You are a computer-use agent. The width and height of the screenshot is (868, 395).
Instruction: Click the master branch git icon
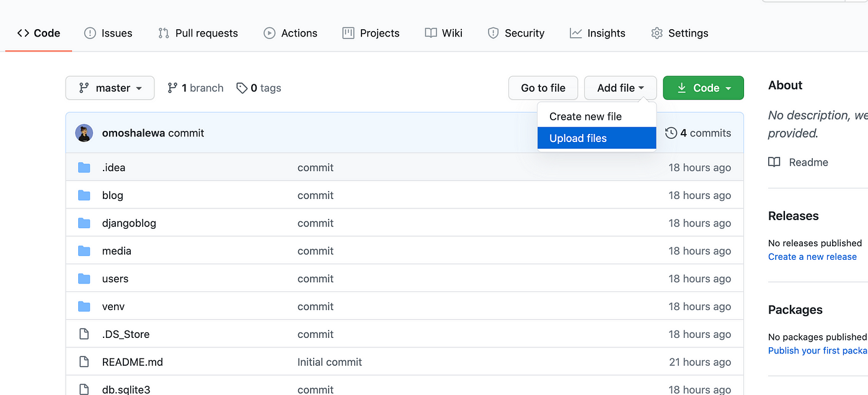(84, 88)
